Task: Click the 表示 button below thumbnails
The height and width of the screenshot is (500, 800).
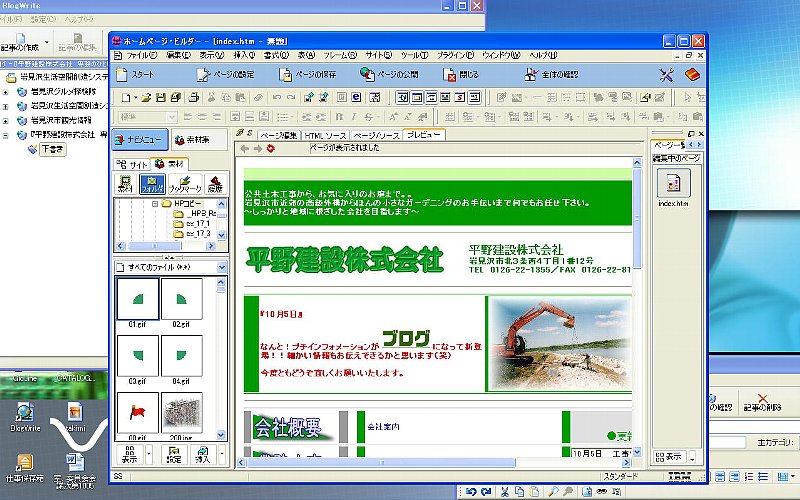Action: tap(130, 454)
